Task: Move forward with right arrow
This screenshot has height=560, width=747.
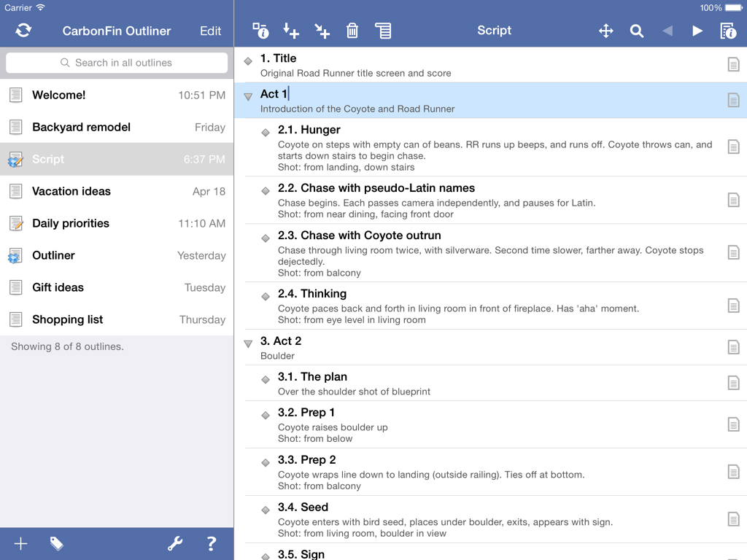Action: click(697, 31)
